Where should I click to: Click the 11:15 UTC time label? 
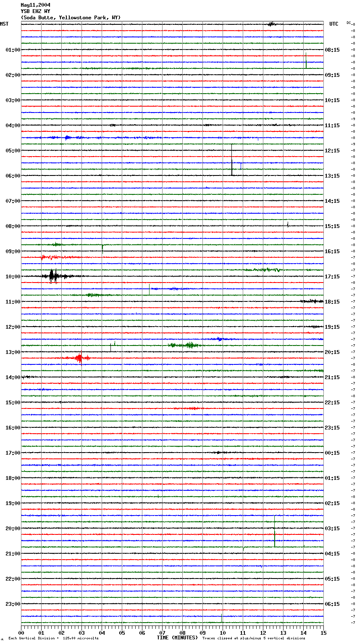(332, 126)
